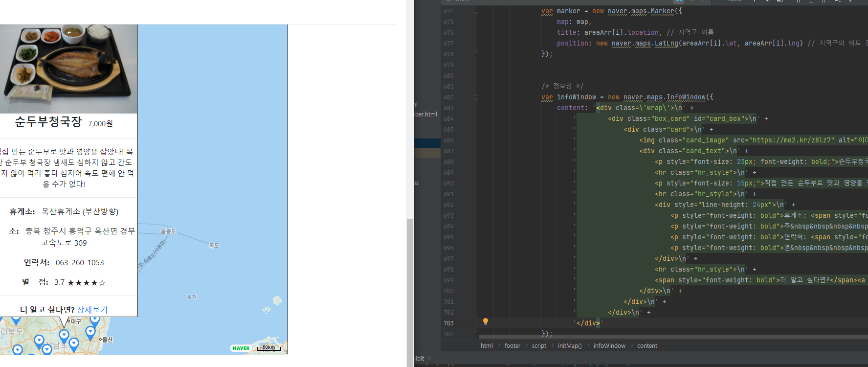Click 'map: map,' on line 675
This screenshot has height=367, width=868.
coord(574,22)
